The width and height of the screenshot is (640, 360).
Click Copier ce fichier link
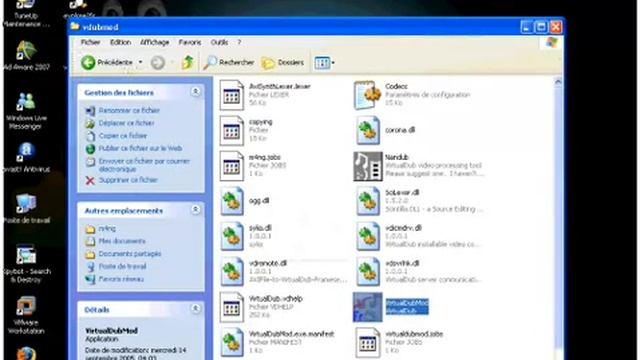pyautogui.click(x=123, y=136)
